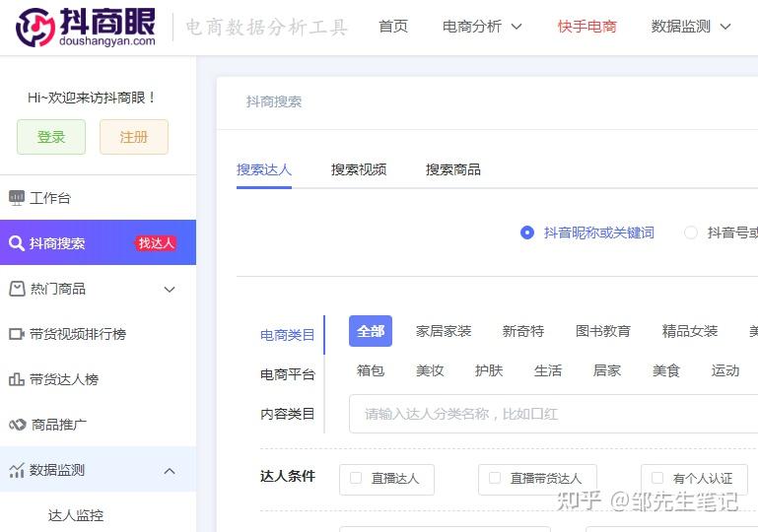Choose the 新奇特 category

tap(523, 331)
